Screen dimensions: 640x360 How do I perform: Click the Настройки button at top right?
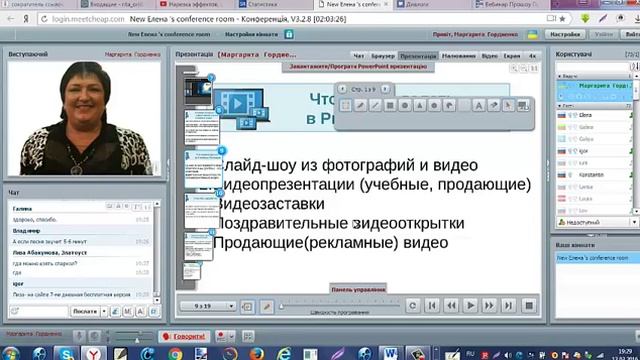pyautogui.click(x=565, y=34)
